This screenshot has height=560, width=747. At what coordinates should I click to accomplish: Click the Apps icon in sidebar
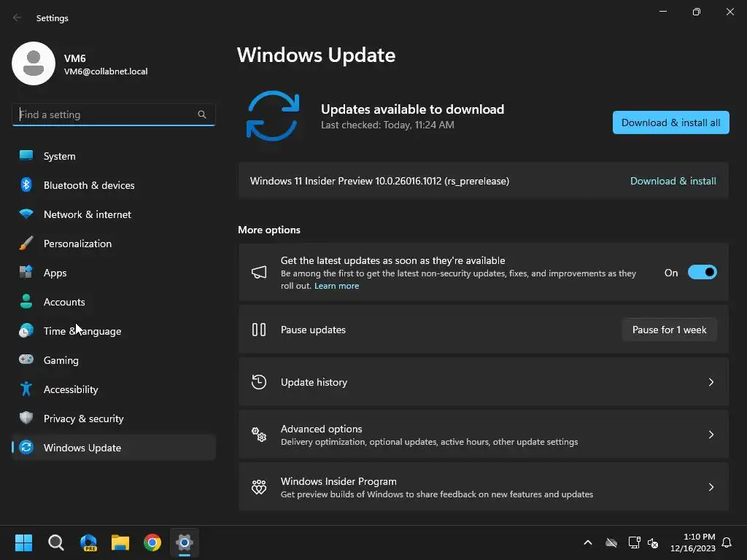coord(26,272)
